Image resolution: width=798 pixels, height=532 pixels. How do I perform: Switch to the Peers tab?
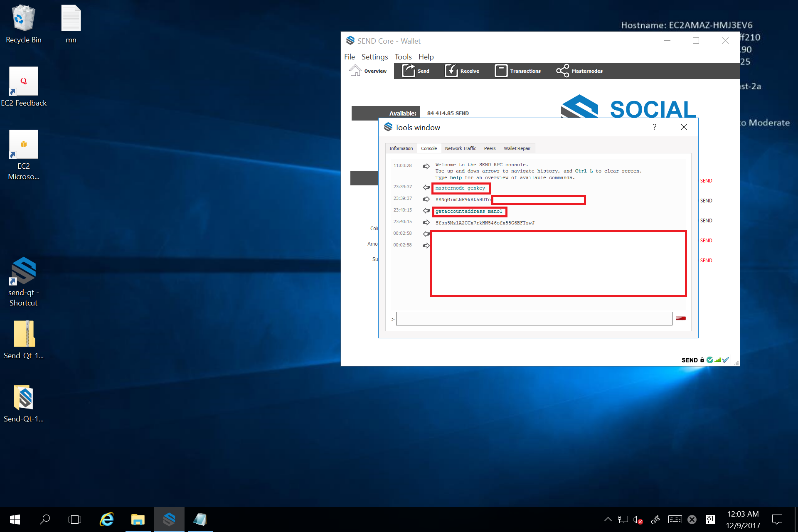pyautogui.click(x=490, y=148)
